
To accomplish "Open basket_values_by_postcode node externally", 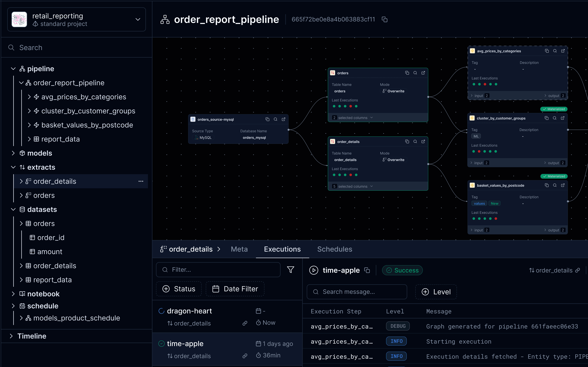I will [563, 185].
